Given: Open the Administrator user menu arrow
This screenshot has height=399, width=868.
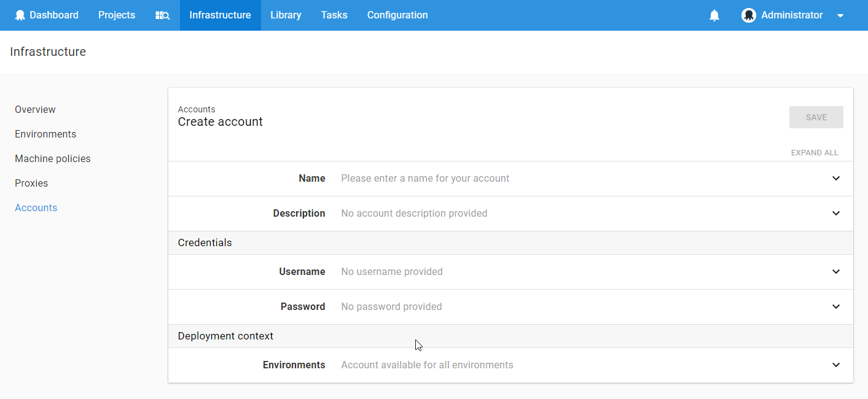Looking at the screenshot, I should [840, 16].
